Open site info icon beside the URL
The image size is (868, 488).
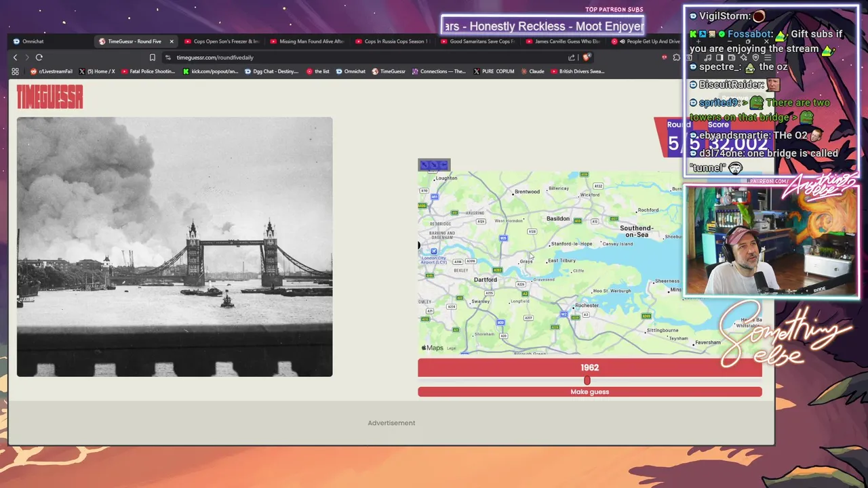click(x=168, y=58)
